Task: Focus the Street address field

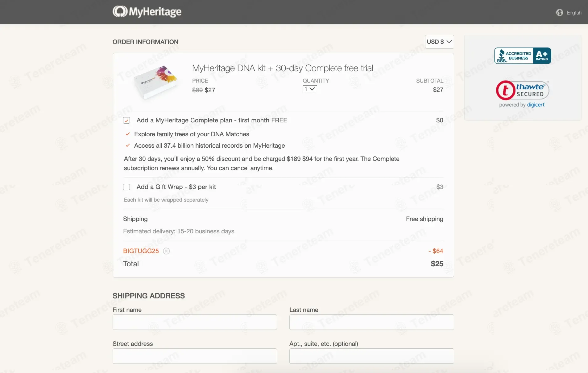Action: click(x=195, y=356)
